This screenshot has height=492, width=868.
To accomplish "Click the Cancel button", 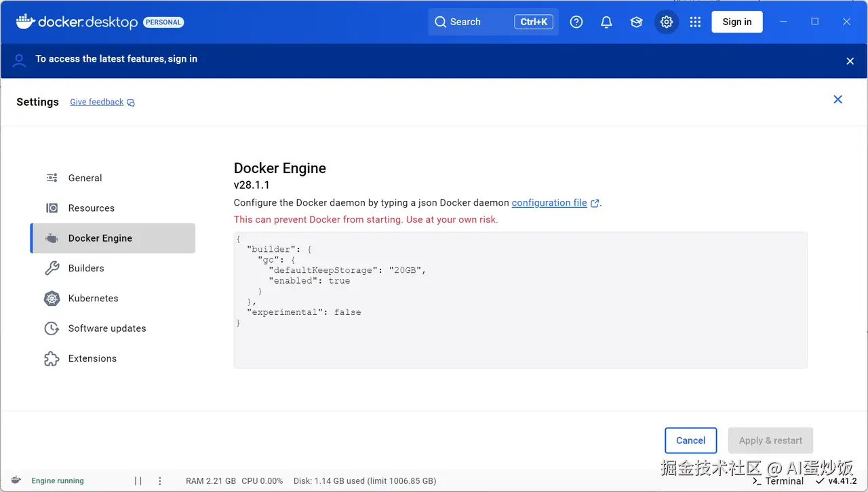I will point(690,440).
